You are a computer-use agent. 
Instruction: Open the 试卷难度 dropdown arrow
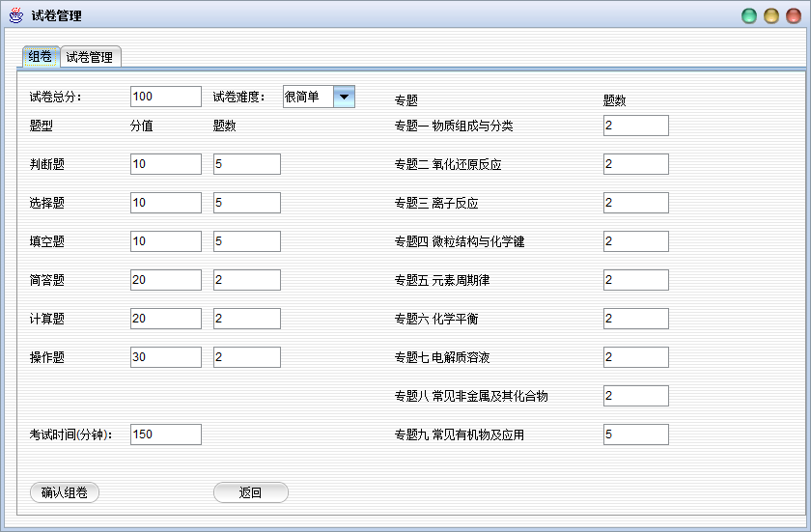pyautogui.click(x=344, y=97)
